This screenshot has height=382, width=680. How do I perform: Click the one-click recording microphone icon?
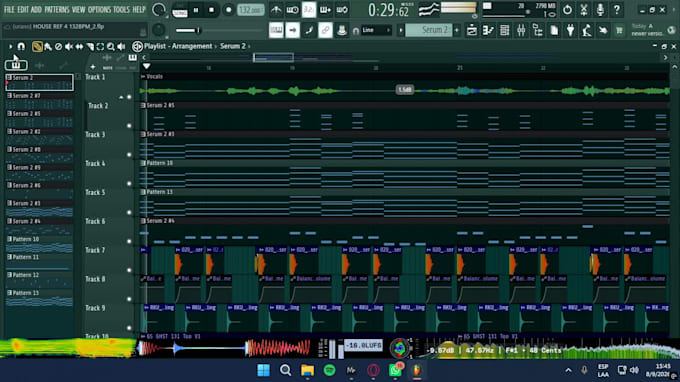pos(600,10)
